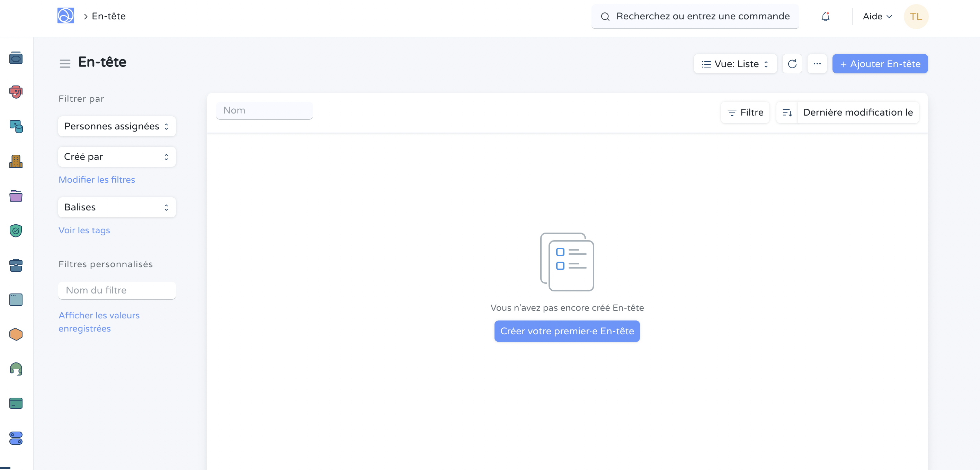Open the green headset sidebar icon
Image resolution: width=980 pixels, height=470 pixels.
click(x=16, y=369)
